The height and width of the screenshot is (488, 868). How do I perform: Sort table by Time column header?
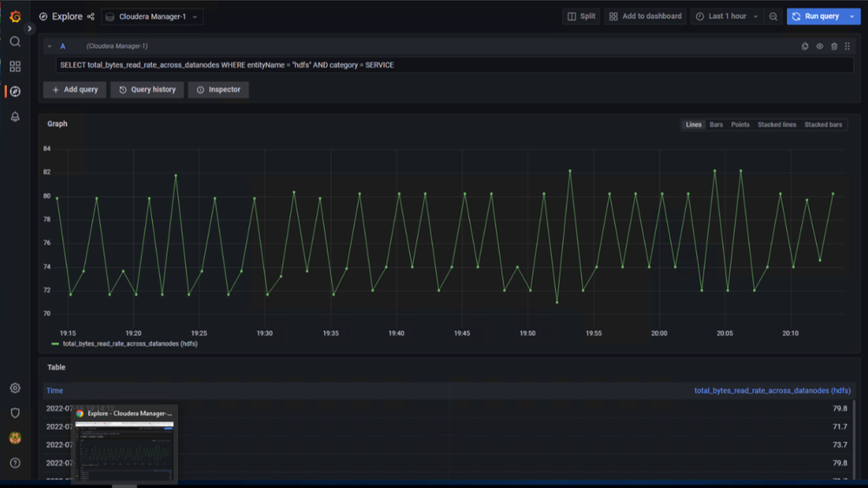(55, 391)
